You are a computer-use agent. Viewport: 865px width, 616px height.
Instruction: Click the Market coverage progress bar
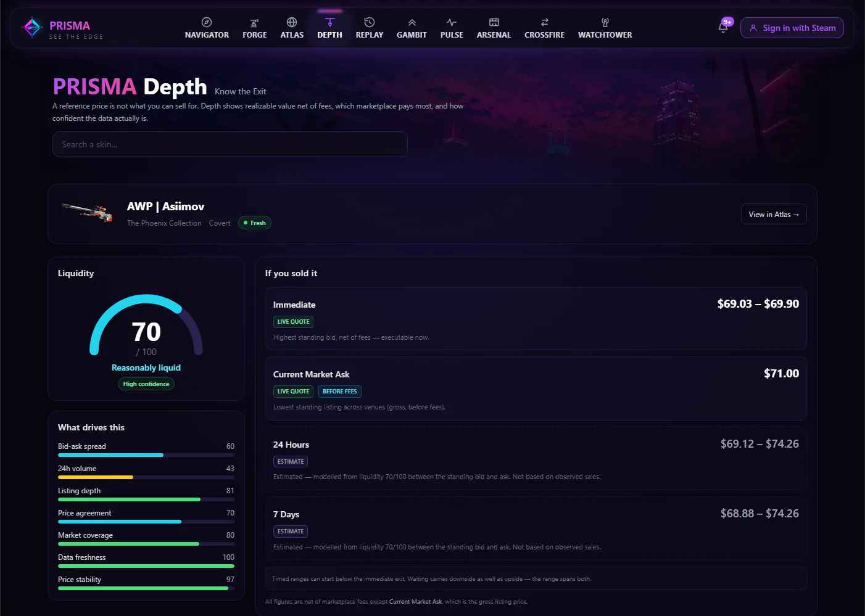tap(146, 544)
